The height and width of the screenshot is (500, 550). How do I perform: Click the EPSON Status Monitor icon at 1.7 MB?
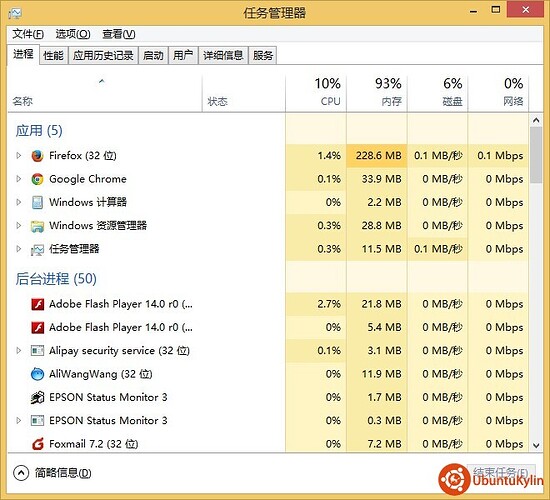click(x=38, y=397)
